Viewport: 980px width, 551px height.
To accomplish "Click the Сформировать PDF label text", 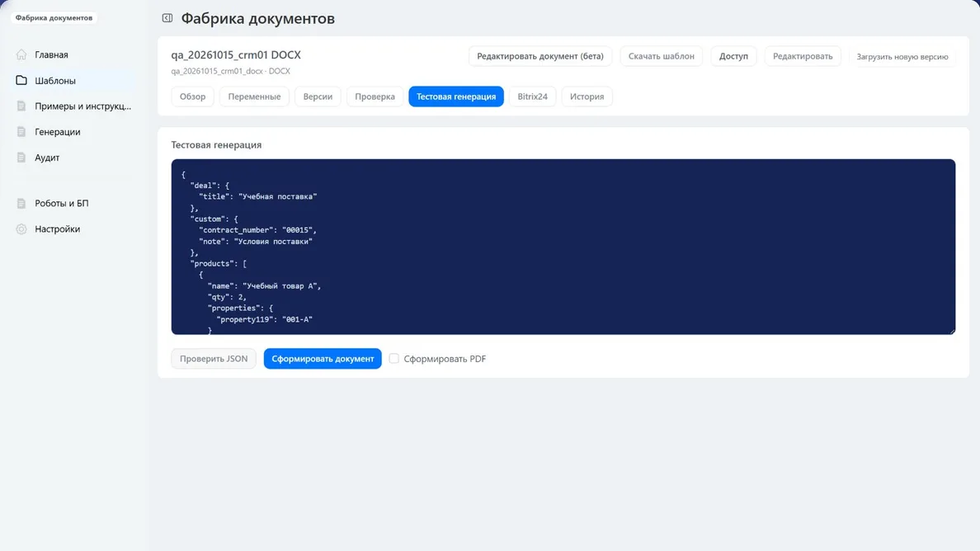I will coord(445,359).
